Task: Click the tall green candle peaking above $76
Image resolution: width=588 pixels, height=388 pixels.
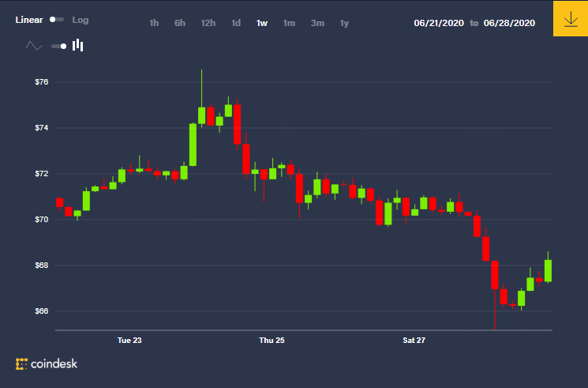Action: pos(202,115)
